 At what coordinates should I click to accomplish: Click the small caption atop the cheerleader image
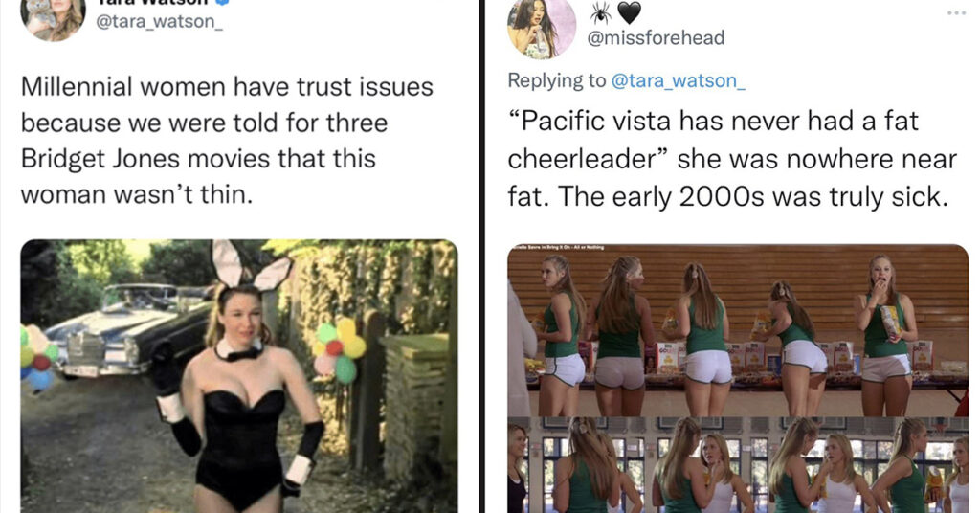point(558,248)
